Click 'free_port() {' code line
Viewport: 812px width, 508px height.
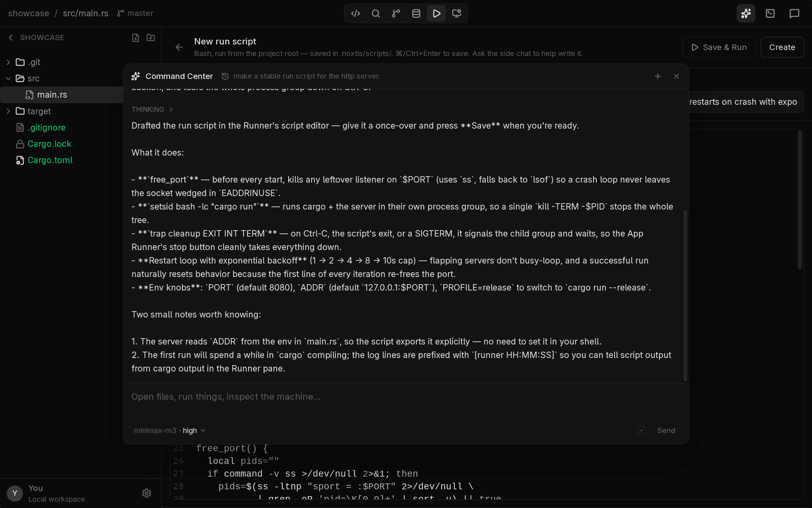pos(232,448)
